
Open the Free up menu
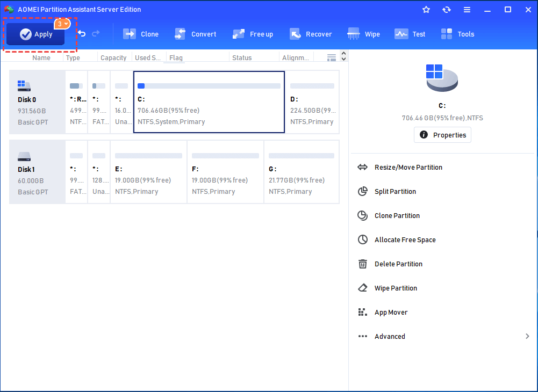(x=253, y=34)
